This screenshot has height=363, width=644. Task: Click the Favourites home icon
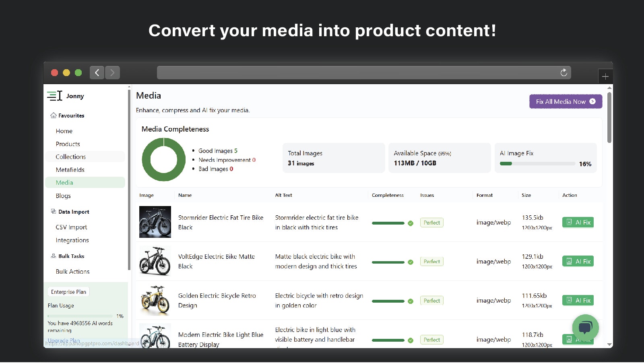tap(54, 115)
